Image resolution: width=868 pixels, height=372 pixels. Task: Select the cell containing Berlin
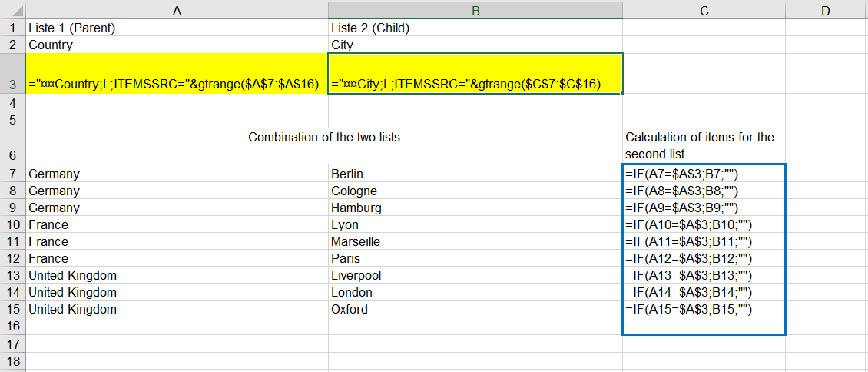pos(475,174)
